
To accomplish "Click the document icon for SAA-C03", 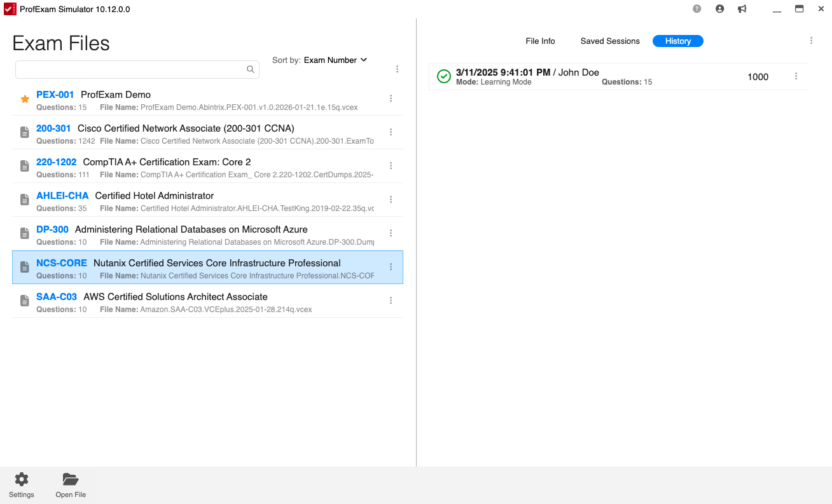I will point(25,301).
